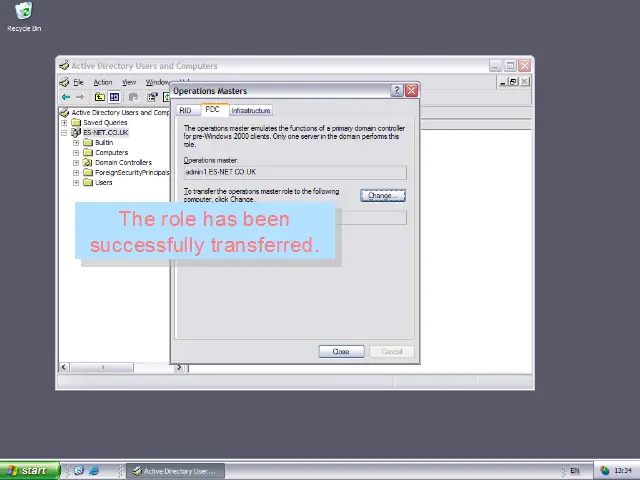Viewport: 640px width, 480px height.
Task: Click the Forward arrow in the toolbar
Action: click(80, 97)
